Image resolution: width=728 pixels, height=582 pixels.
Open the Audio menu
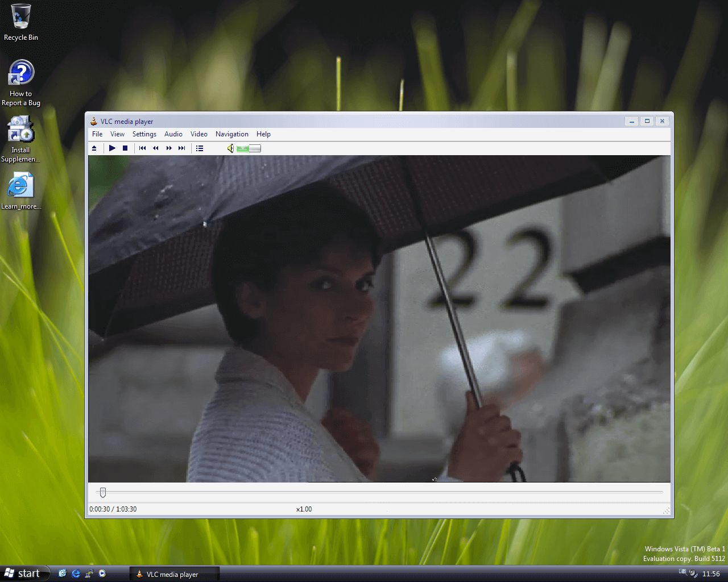point(173,134)
